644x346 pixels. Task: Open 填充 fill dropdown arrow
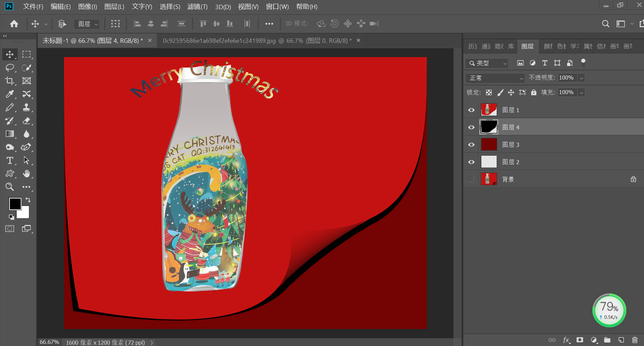pos(582,92)
